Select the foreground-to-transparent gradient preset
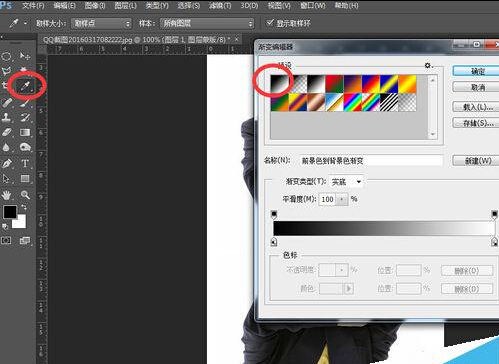 tap(298, 84)
